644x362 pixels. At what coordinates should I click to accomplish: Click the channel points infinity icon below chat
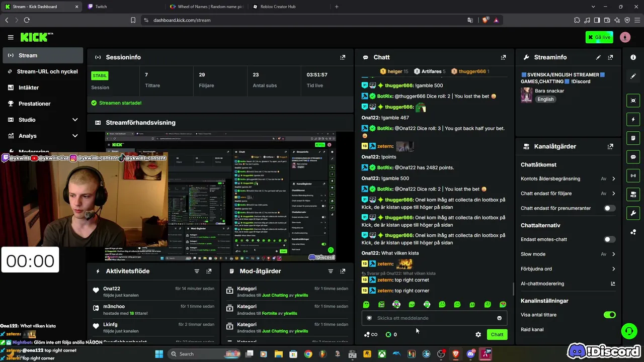[370, 334]
